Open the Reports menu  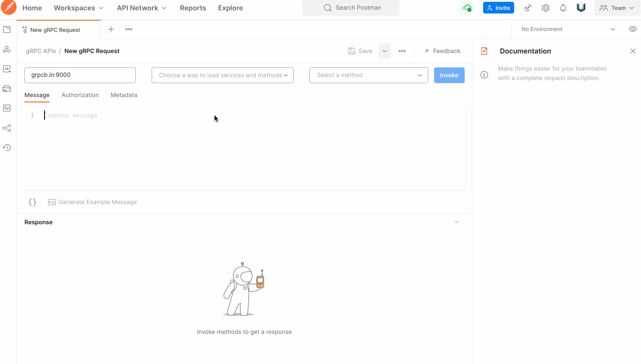pyautogui.click(x=193, y=8)
